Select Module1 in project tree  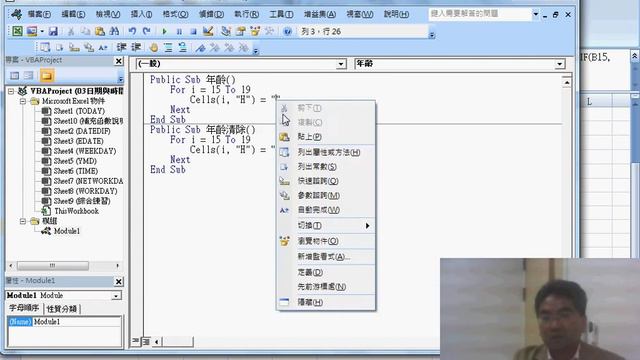[67, 231]
